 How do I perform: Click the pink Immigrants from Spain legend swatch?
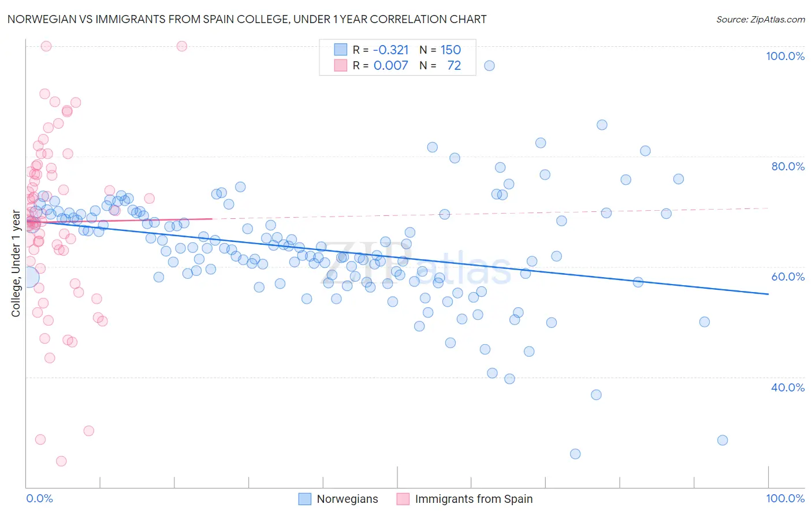pyautogui.click(x=403, y=499)
